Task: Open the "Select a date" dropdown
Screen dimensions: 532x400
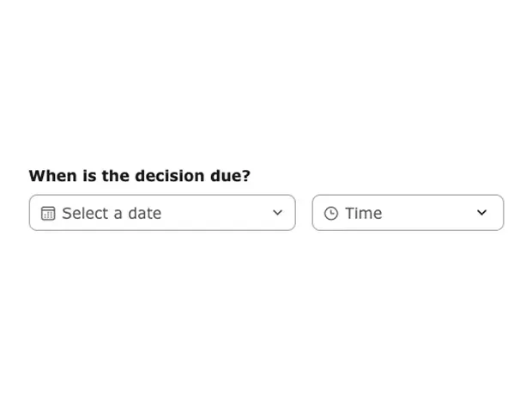Action: tap(162, 213)
